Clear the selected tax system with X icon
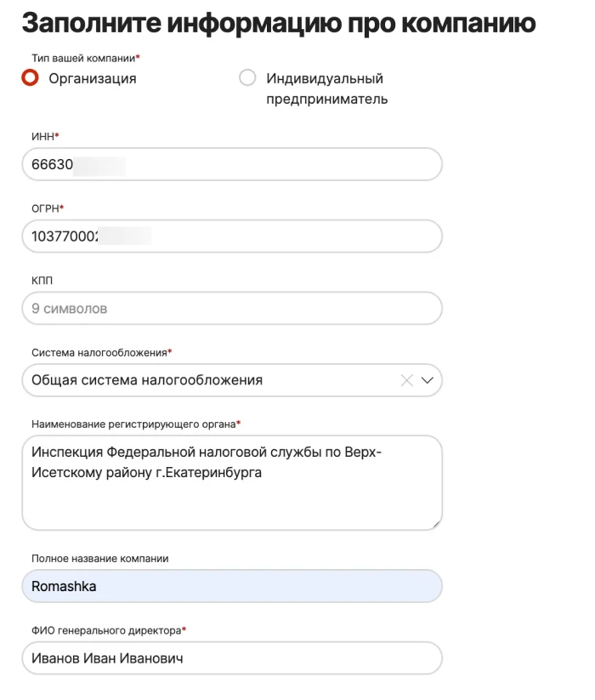The image size is (595, 700). pos(407,380)
